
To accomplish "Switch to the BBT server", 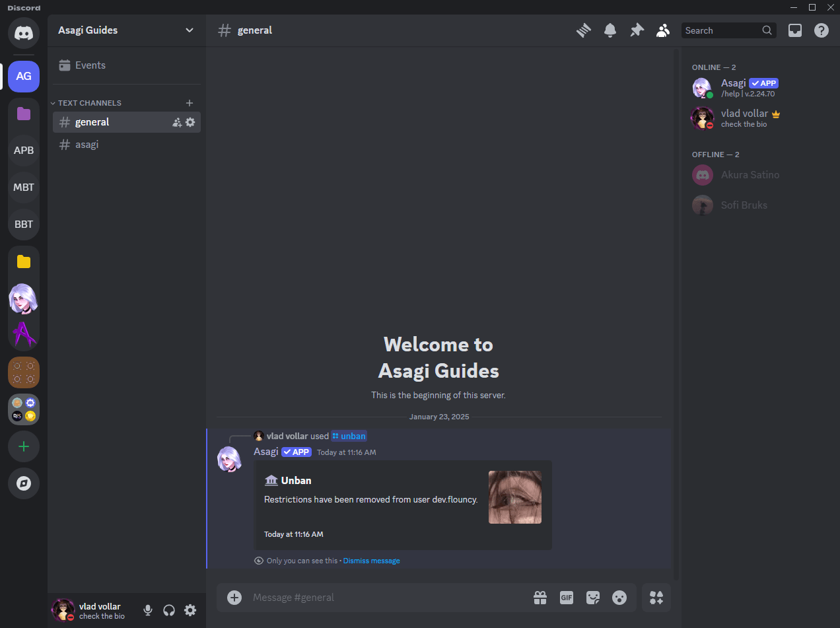I will [x=24, y=224].
